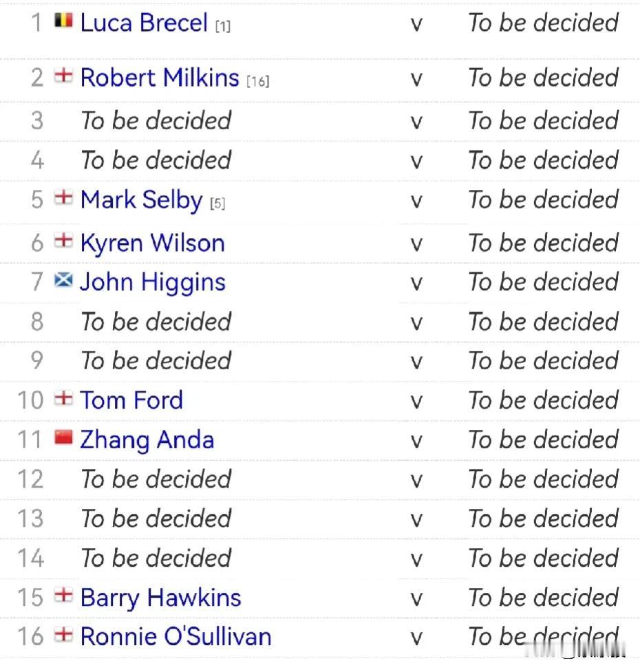Screen dimensions: 640x672
Task: Open Robert Milkins player profile
Action: pos(160,78)
